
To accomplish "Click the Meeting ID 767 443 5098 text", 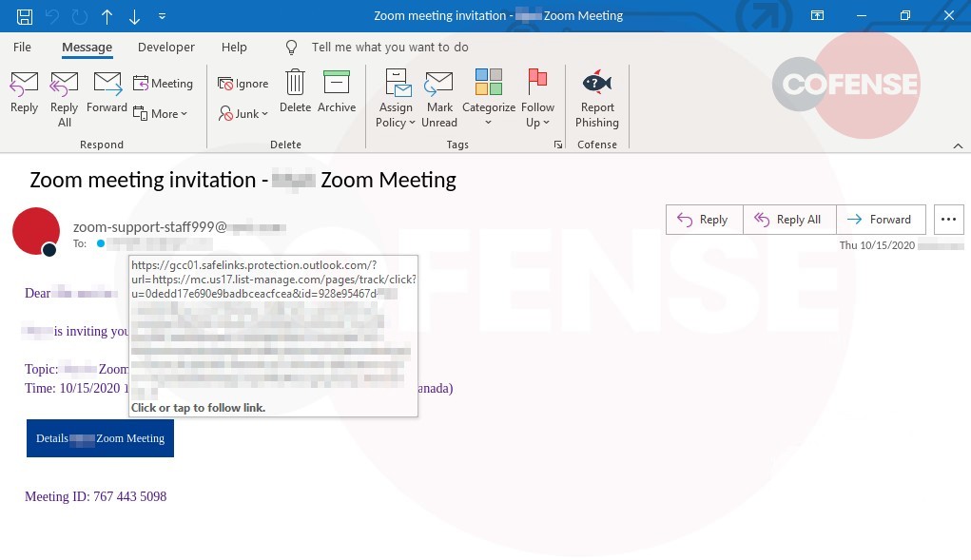I will coord(95,496).
